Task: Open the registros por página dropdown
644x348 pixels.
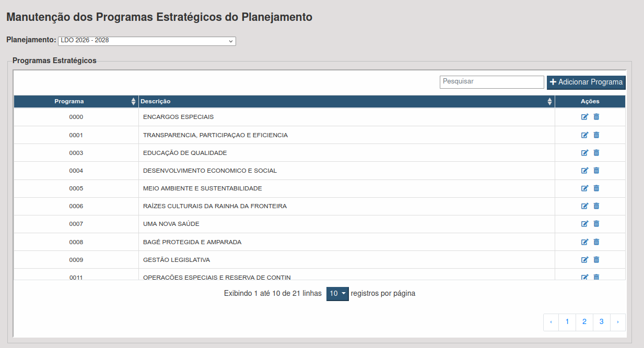Action: tap(337, 294)
